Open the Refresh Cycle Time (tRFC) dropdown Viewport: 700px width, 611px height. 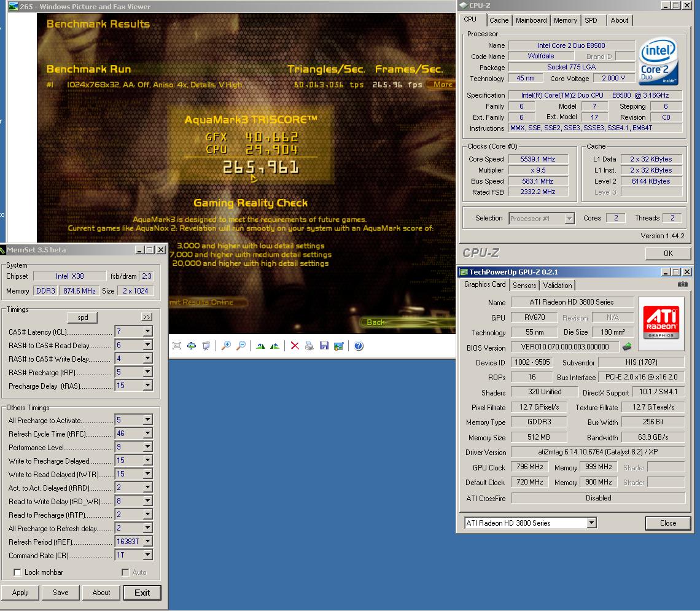click(x=148, y=434)
